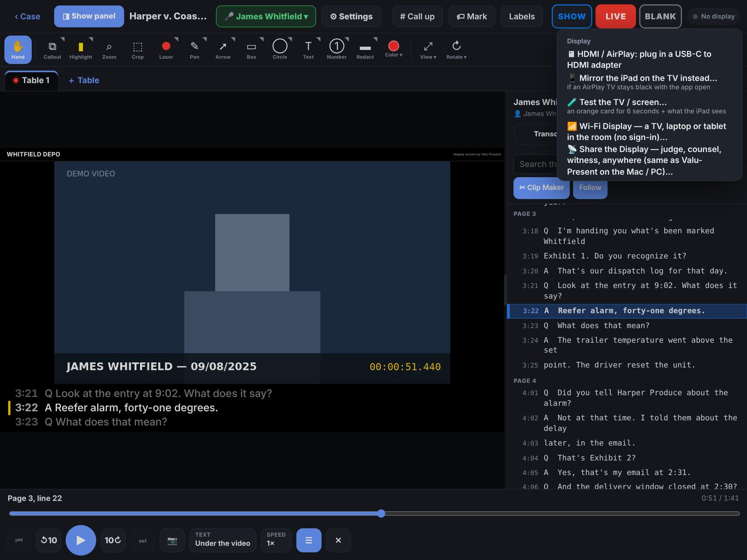Switch to the Table 1 tab
Viewport: 747px width, 560px height.
point(32,80)
